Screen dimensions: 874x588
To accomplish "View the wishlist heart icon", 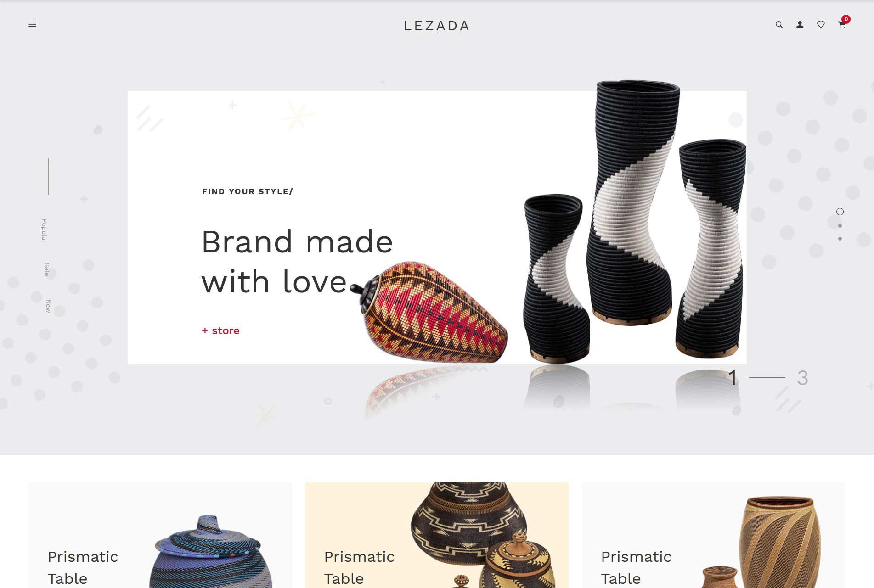I will coord(821,25).
